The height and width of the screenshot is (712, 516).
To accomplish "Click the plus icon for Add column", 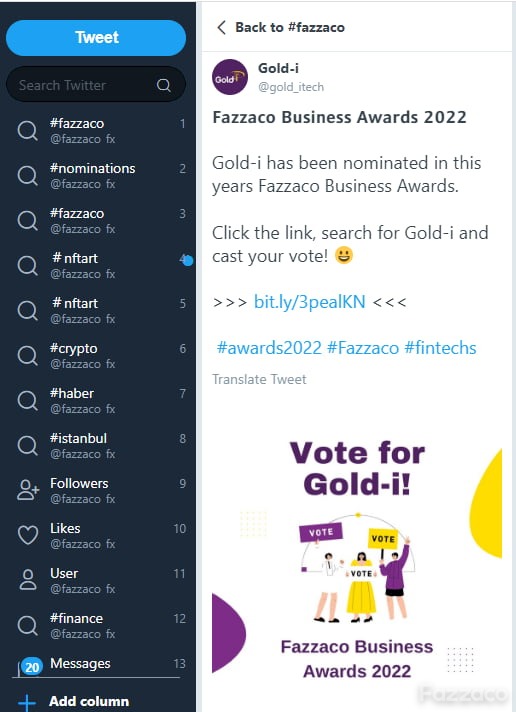I will pyautogui.click(x=27, y=702).
